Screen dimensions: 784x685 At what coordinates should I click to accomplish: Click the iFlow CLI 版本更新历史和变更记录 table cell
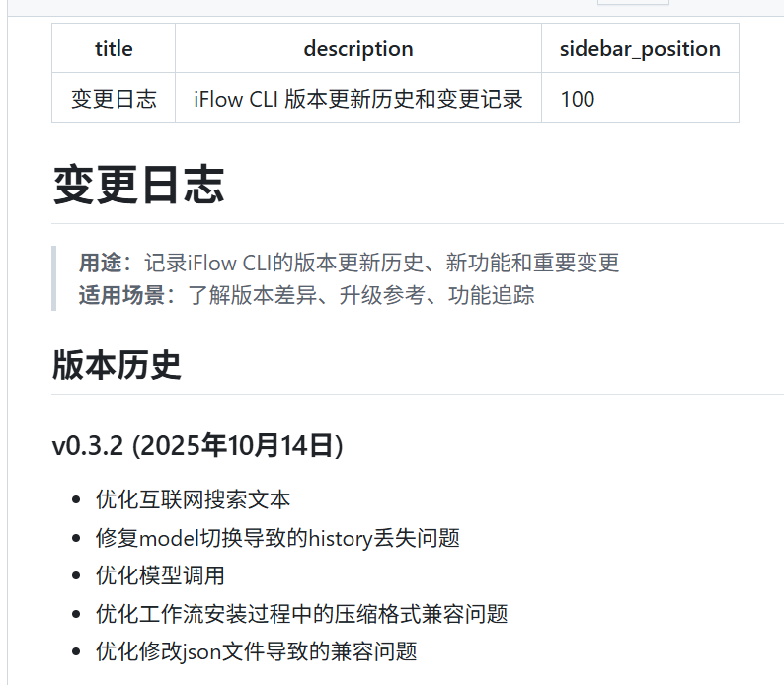[x=357, y=99]
